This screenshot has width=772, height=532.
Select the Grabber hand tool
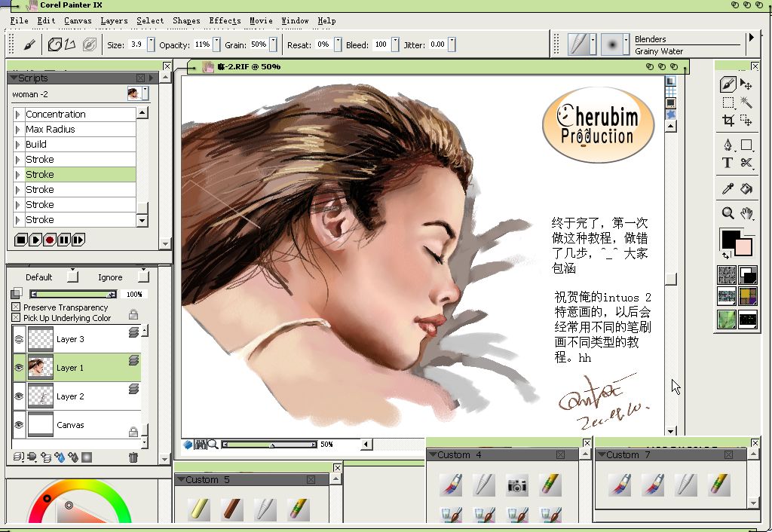(746, 213)
